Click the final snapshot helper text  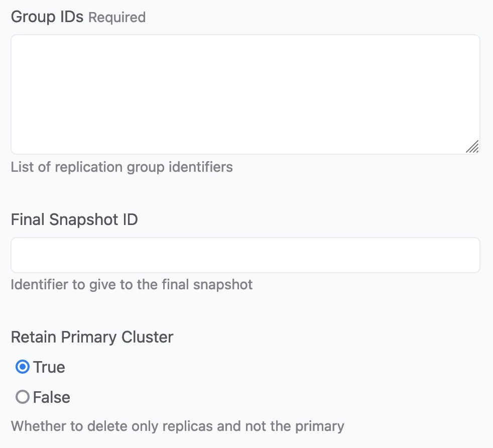(131, 284)
